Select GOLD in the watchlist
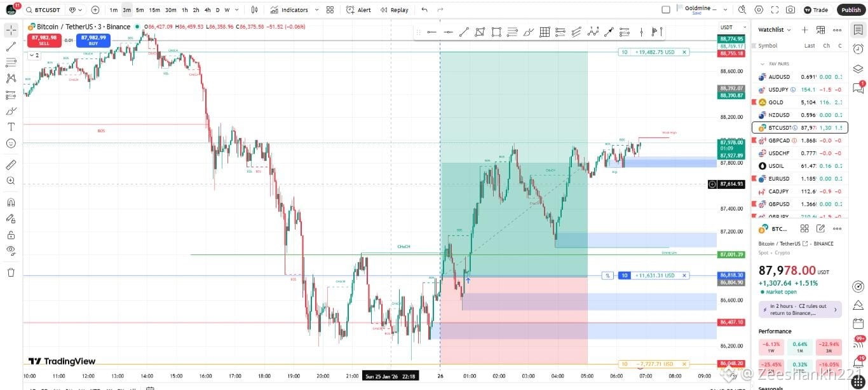868x390 pixels. (x=799, y=102)
